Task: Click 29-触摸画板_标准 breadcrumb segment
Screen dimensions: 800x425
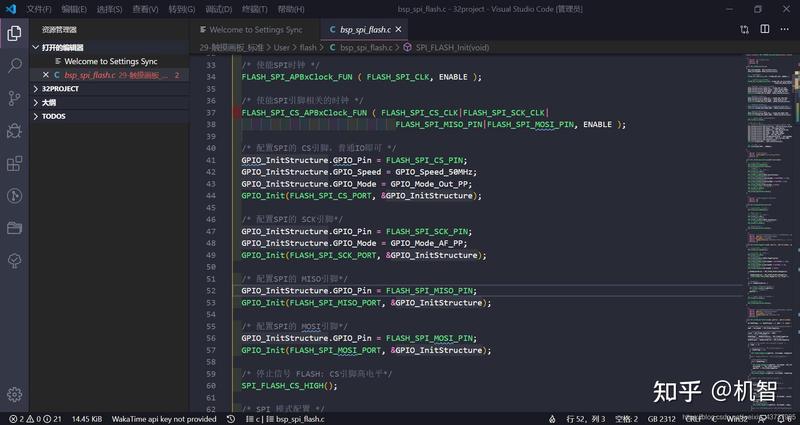Action: pyautogui.click(x=232, y=47)
